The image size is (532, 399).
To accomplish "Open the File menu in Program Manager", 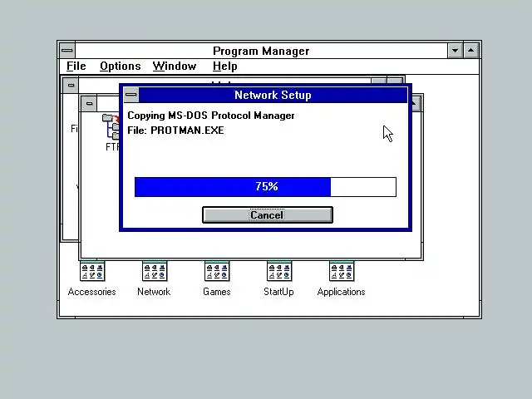I will (x=76, y=66).
